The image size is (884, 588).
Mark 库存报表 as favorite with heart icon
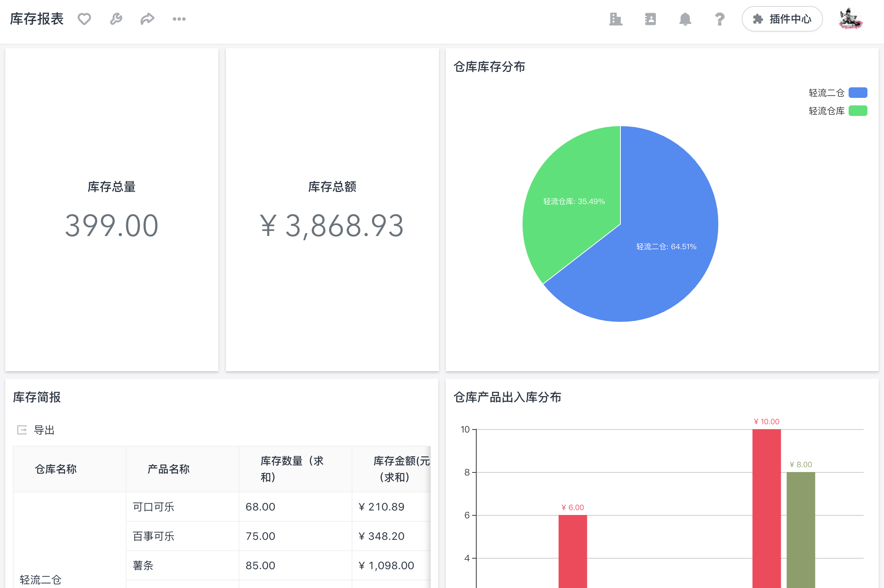[84, 18]
